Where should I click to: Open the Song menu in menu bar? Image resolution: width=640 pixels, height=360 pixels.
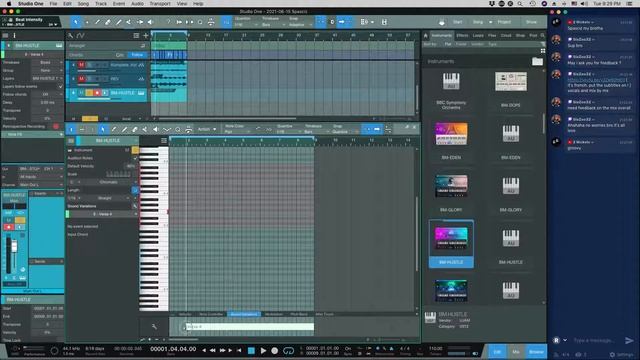[83, 4]
